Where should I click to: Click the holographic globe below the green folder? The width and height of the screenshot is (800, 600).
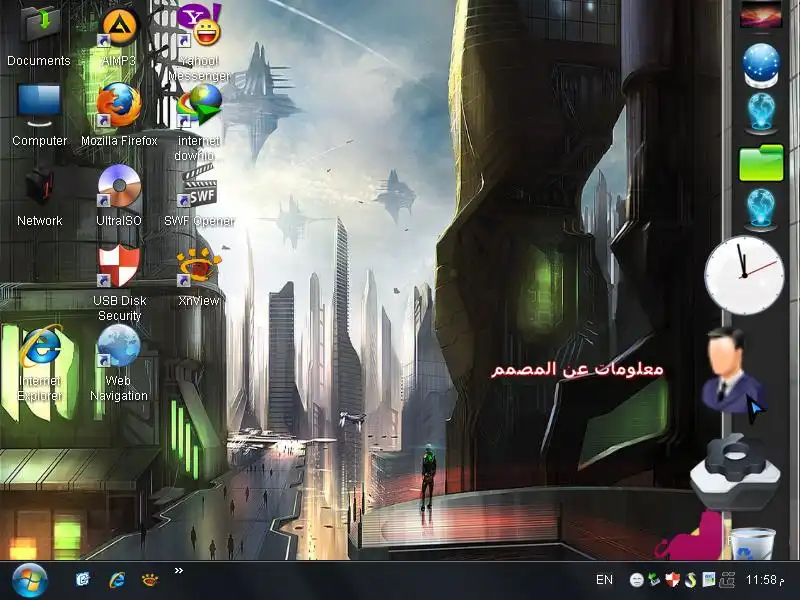[761, 209]
